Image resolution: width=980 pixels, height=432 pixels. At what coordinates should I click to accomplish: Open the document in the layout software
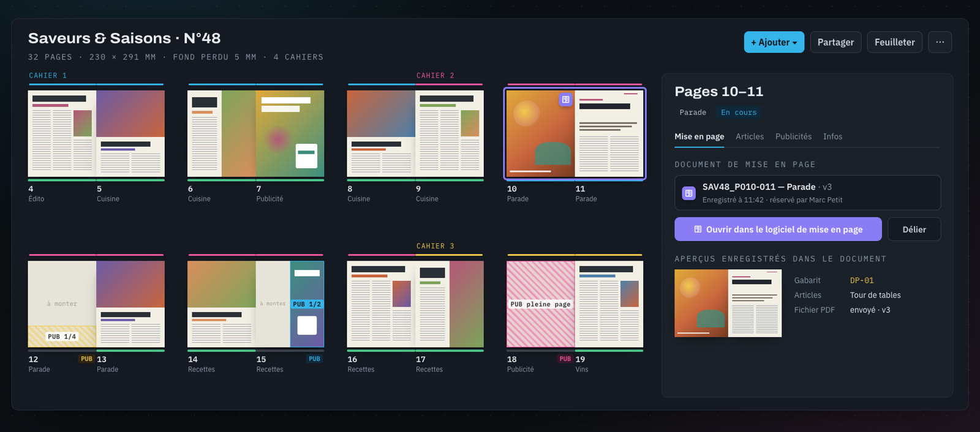[778, 229]
